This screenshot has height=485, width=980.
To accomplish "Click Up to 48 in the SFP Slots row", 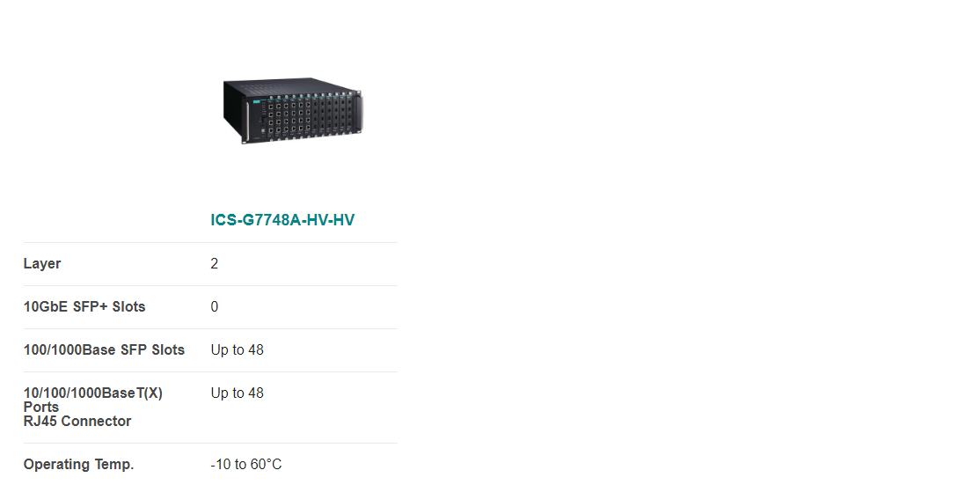I will [237, 350].
